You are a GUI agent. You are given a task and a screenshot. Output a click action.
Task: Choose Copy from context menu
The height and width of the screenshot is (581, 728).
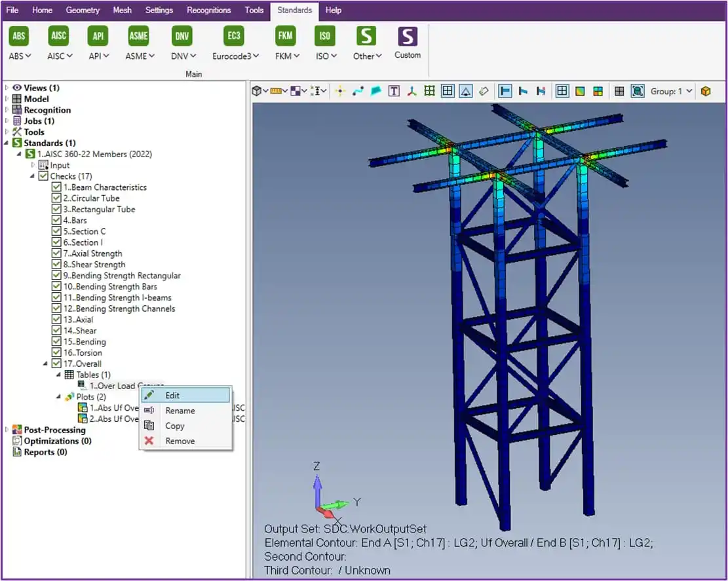tap(185, 426)
